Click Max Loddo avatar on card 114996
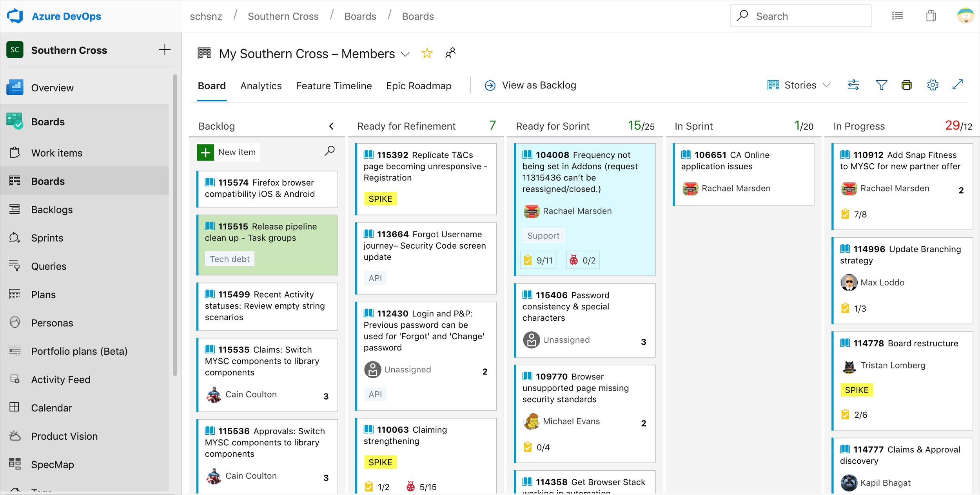 click(849, 282)
